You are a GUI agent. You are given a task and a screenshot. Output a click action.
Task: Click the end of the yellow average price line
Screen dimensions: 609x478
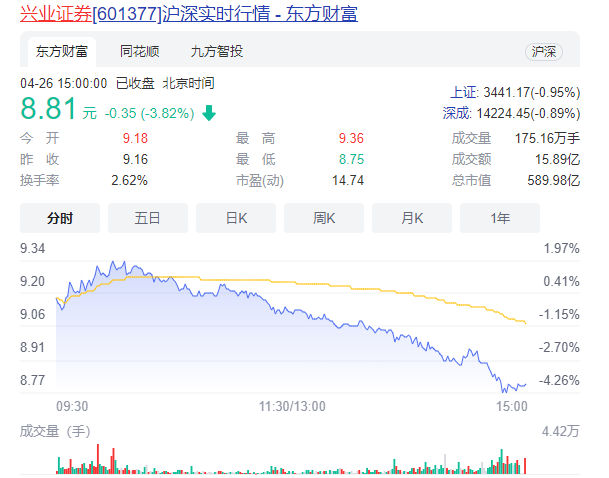(x=525, y=323)
